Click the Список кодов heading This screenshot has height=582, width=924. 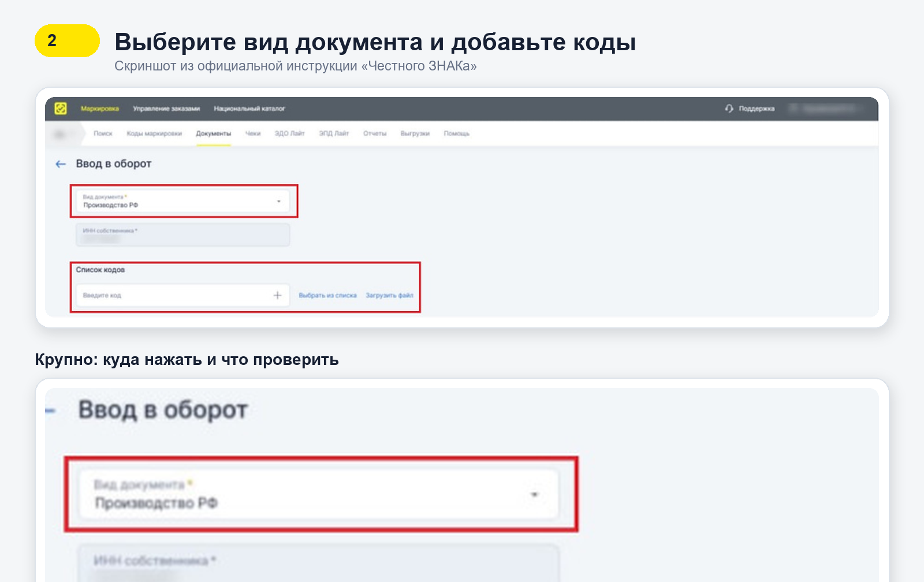[100, 270]
